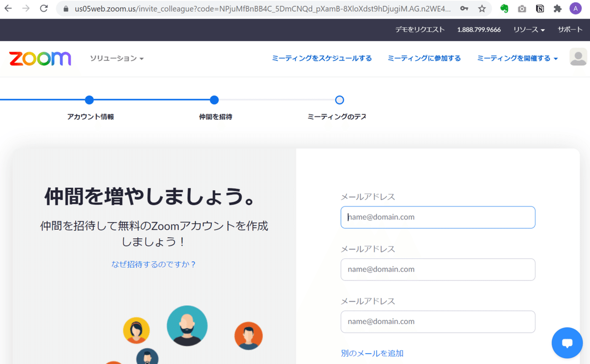The height and width of the screenshot is (364, 590).
Task: Click ミーティングに参加する link
Action: tap(424, 58)
